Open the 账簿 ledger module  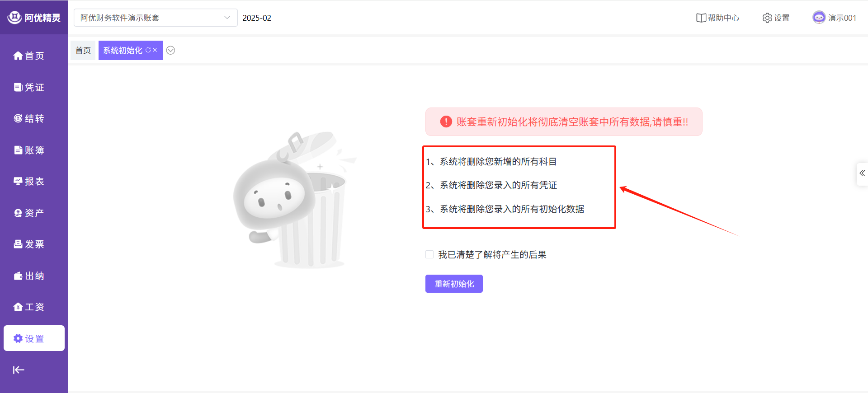(29, 150)
